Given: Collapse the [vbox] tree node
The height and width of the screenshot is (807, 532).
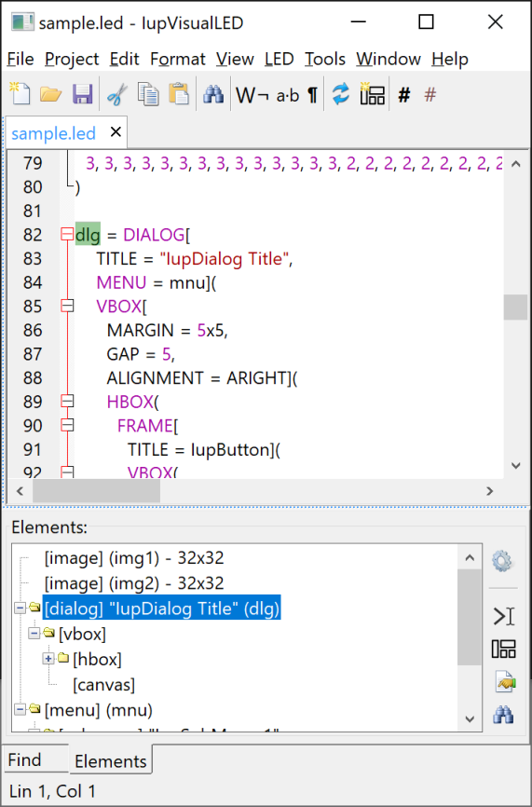Looking at the screenshot, I should tap(34, 633).
